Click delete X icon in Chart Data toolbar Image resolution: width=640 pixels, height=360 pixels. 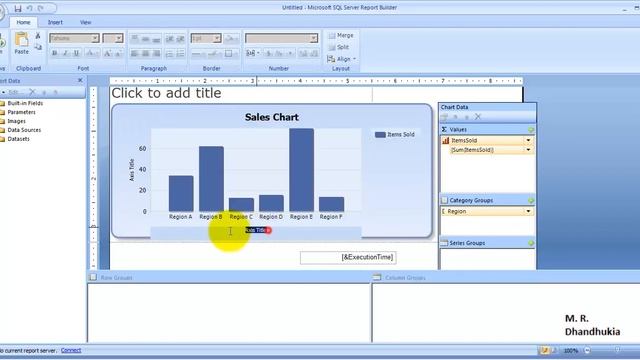[478, 117]
